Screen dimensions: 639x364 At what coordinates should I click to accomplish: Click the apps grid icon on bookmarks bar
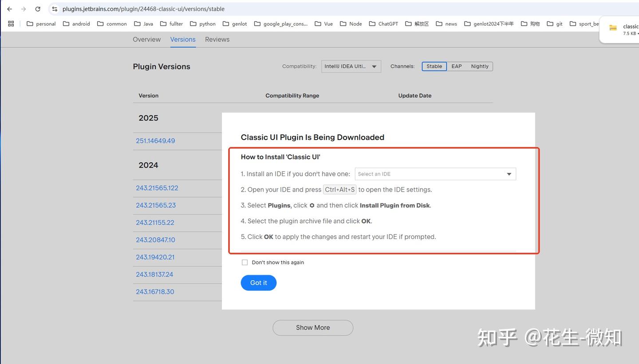click(11, 23)
